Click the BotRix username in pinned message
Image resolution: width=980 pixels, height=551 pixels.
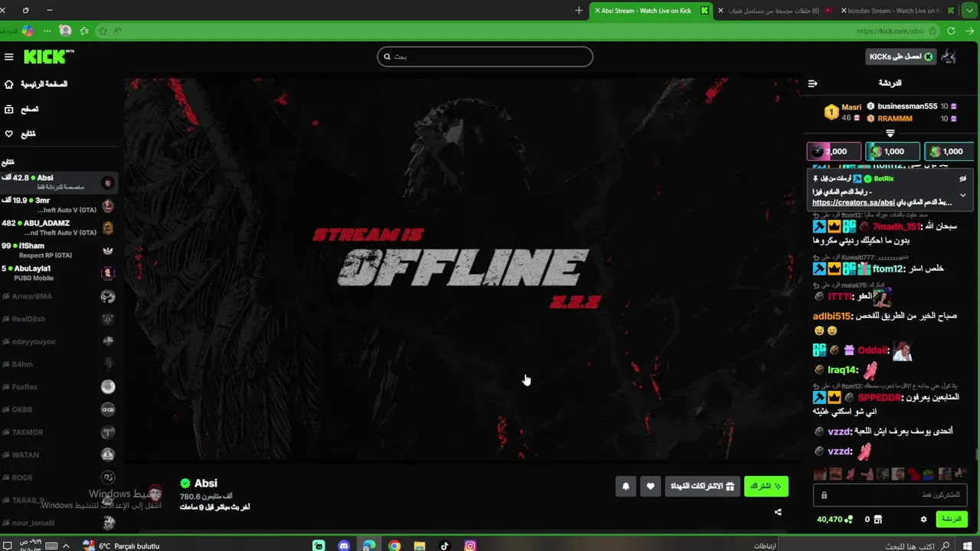pyautogui.click(x=883, y=178)
